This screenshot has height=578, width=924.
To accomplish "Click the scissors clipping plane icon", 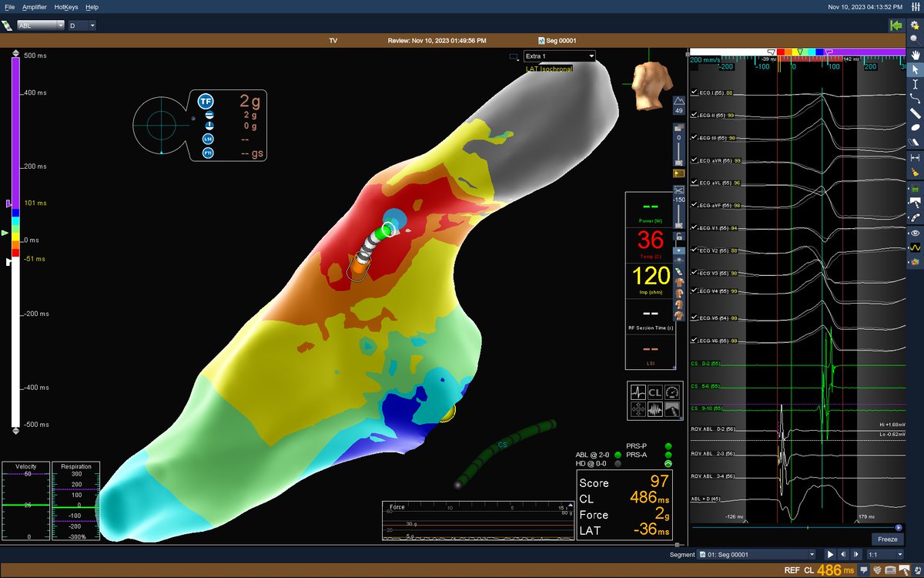I will pos(678,189).
